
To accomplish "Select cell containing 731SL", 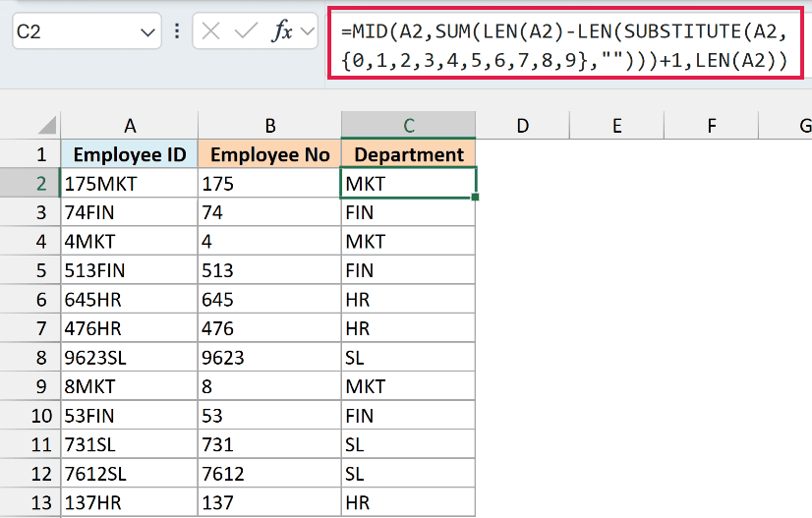I will [x=130, y=444].
